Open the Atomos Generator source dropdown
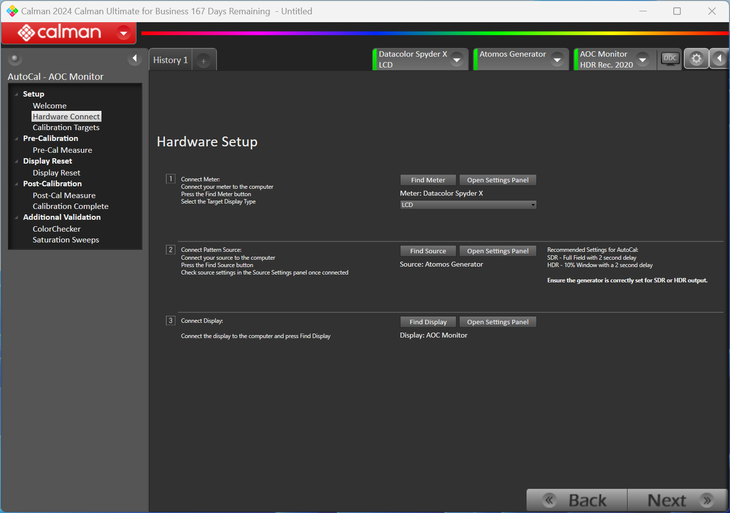Viewport: 730px width, 513px height. click(557, 60)
